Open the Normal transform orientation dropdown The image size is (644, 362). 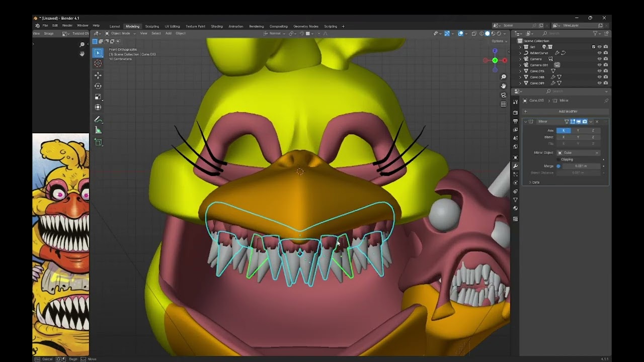(275, 34)
